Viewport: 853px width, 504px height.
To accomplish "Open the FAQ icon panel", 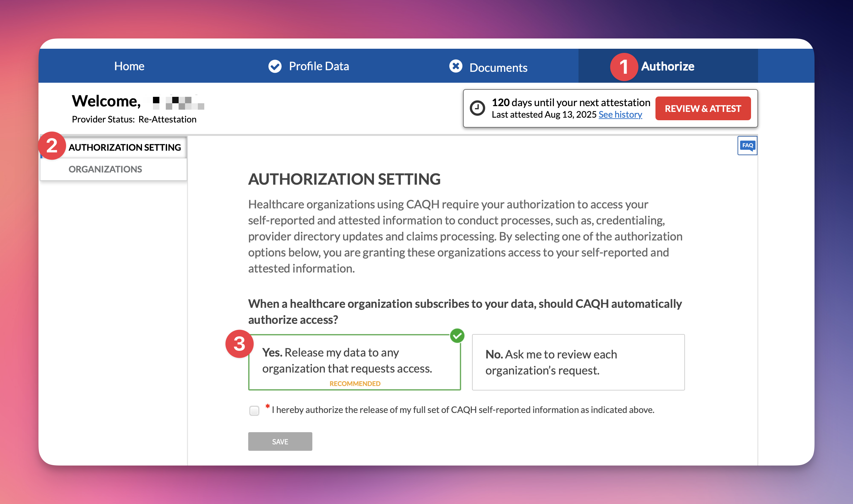I will [x=747, y=145].
